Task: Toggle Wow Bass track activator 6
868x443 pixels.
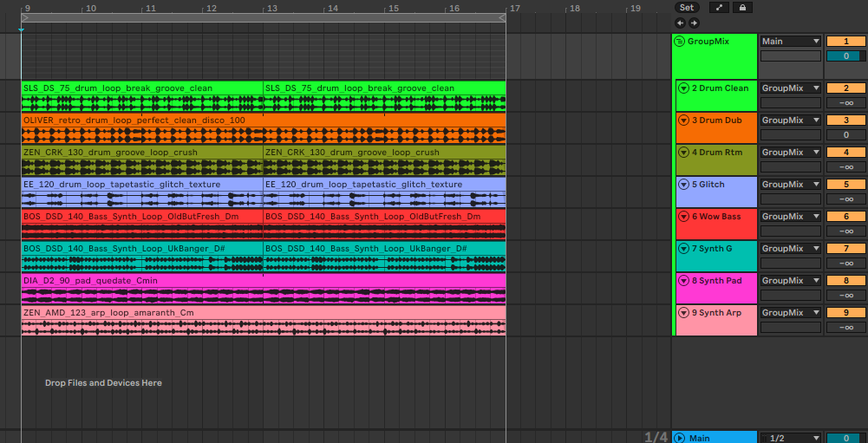Action: click(x=845, y=217)
